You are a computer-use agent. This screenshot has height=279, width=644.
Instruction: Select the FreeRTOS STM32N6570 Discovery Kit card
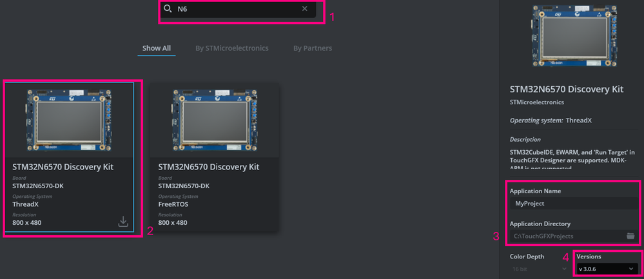click(215, 157)
